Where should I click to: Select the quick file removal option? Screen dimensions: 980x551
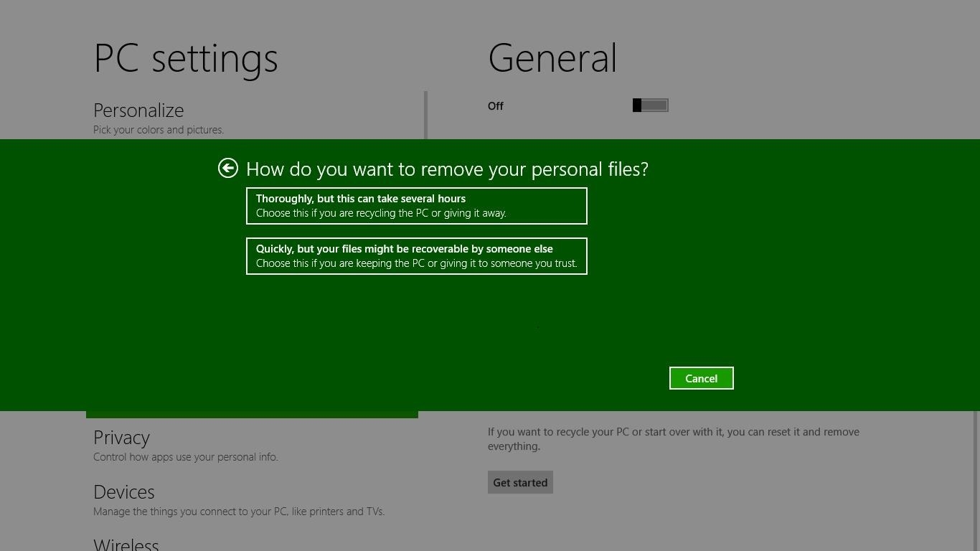(417, 256)
